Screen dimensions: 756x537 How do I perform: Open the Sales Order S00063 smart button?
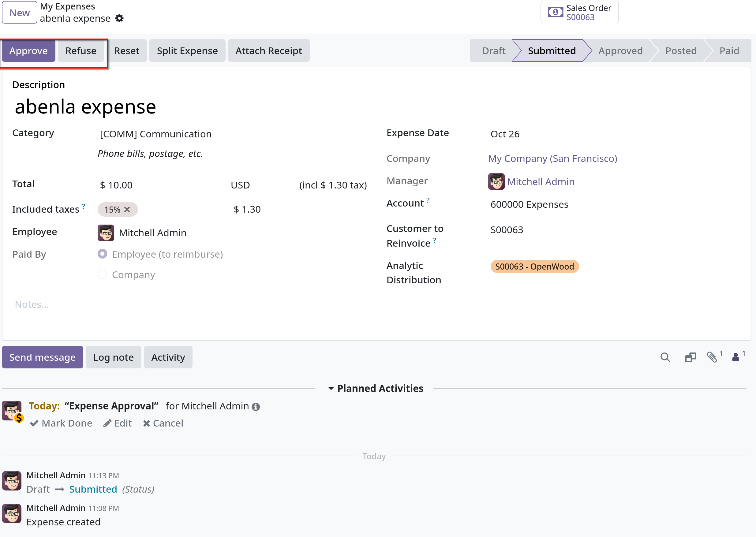(x=579, y=12)
